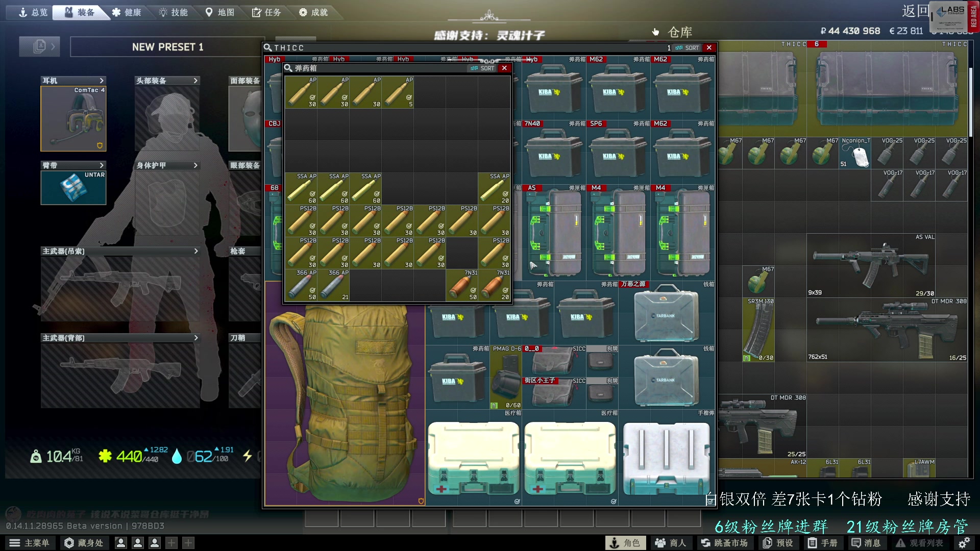
Task: Expand the 身体护甲 body armor slot arrow
Action: coord(195,165)
